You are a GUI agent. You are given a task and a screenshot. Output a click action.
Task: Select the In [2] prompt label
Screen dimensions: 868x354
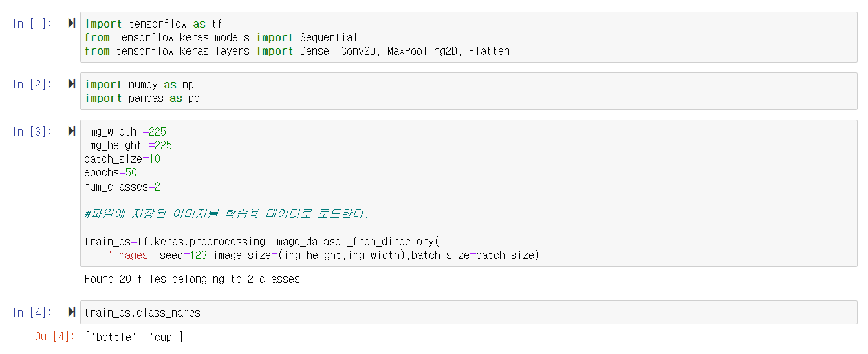click(32, 84)
